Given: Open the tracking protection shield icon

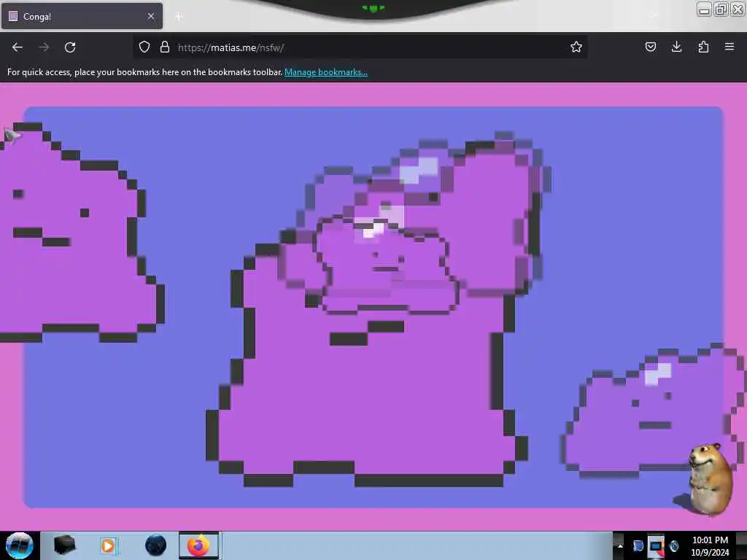Looking at the screenshot, I should click(x=144, y=47).
